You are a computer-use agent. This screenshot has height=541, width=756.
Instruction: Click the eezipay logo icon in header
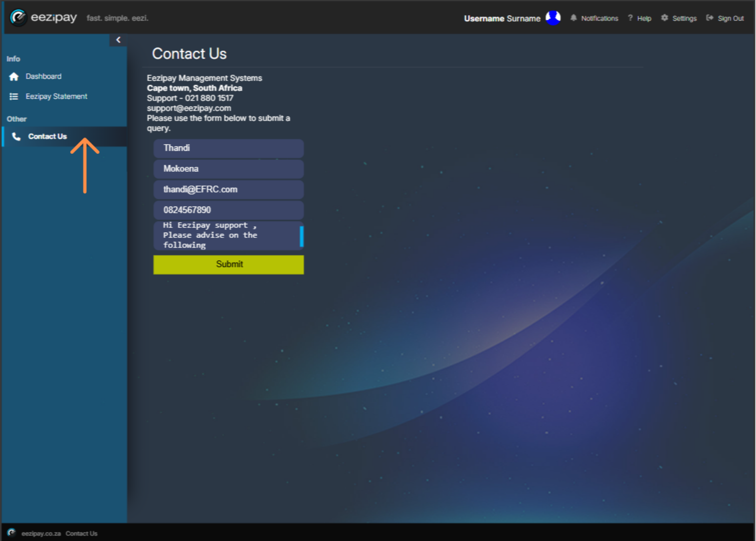[18, 18]
